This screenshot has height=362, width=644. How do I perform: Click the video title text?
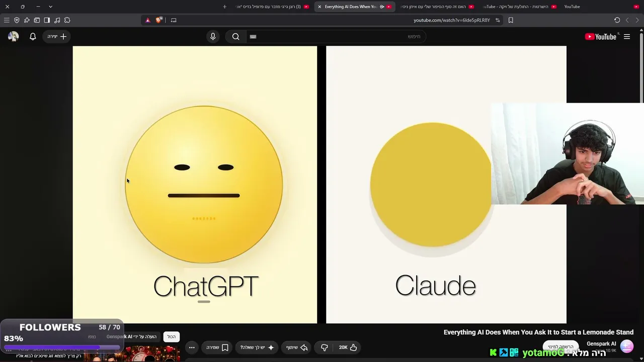pos(538,332)
